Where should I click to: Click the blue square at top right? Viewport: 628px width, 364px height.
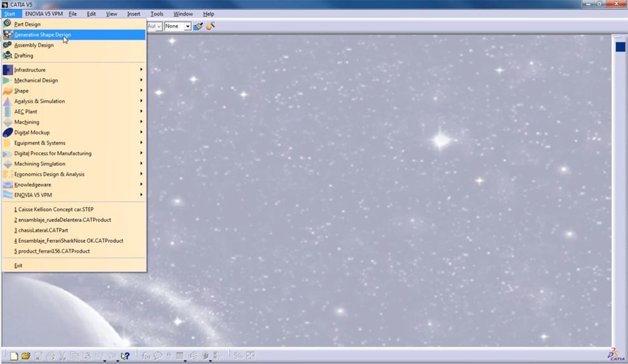pos(621,47)
